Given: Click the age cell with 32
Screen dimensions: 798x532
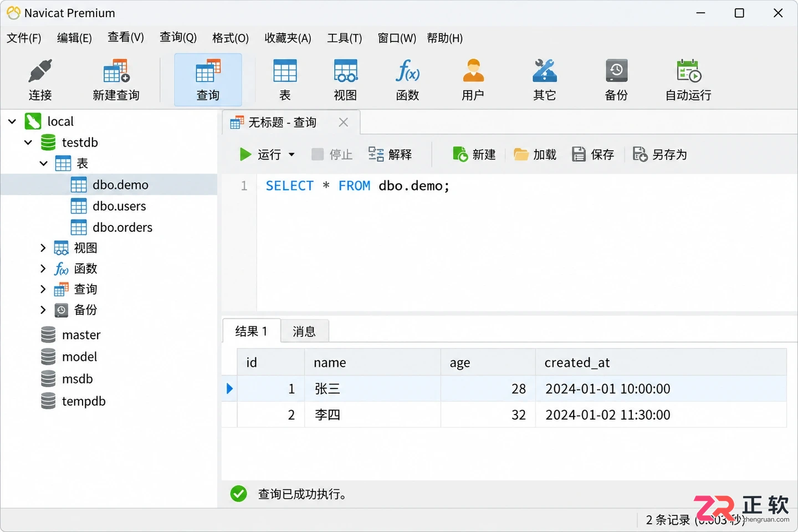Looking at the screenshot, I should point(488,415).
